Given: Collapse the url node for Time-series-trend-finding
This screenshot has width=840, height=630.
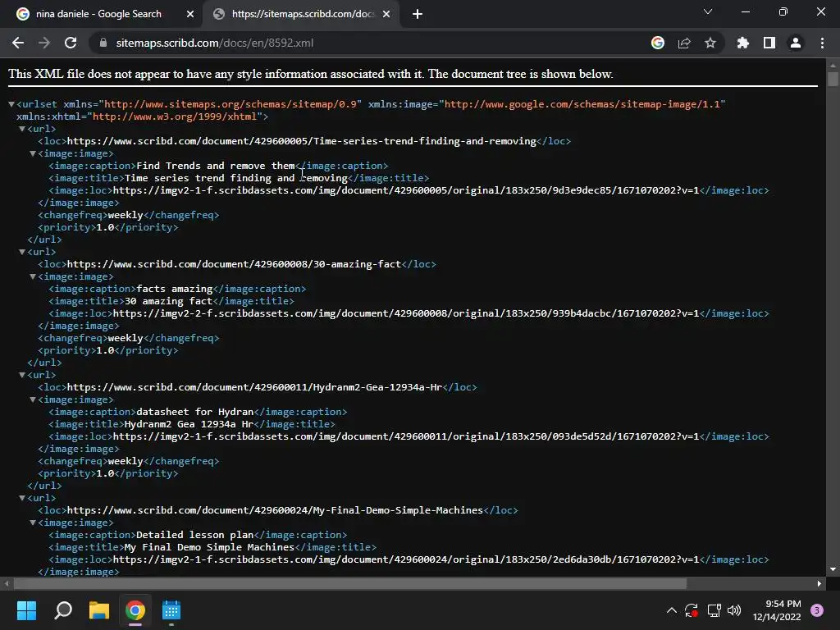Looking at the screenshot, I should [22, 129].
